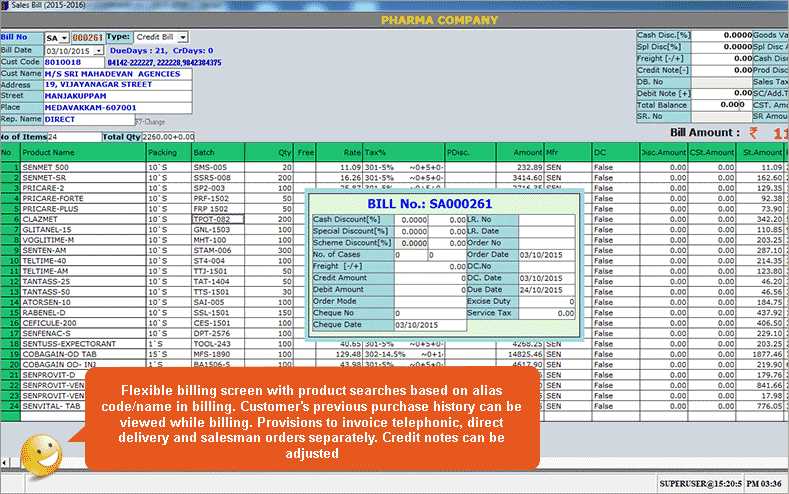Select the ATORSEN-10 product cell
The image size is (789, 494).
tap(83, 302)
